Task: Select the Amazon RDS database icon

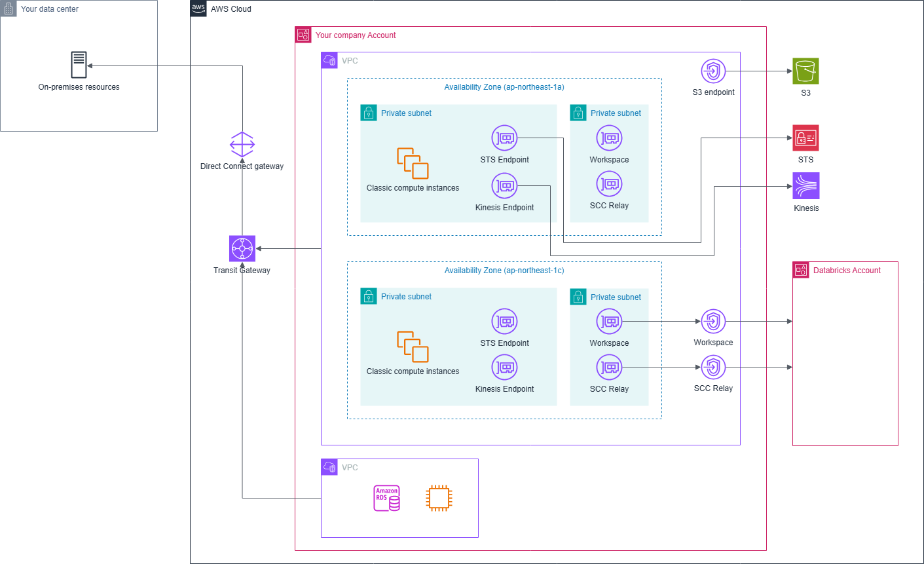Action: [x=386, y=498]
